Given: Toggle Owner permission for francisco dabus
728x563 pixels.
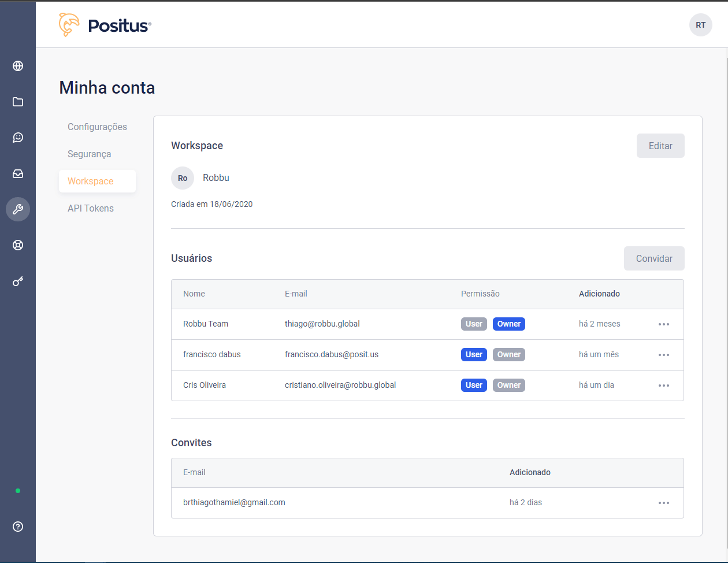Looking at the screenshot, I should click(509, 354).
